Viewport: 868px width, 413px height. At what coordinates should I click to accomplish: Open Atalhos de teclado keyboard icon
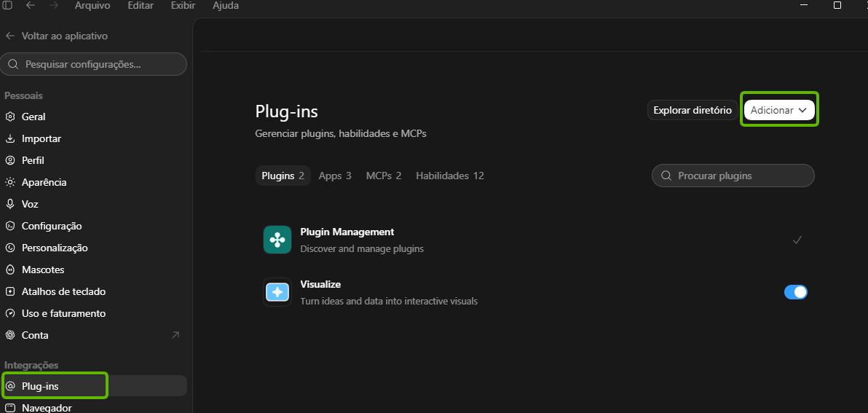(x=10, y=291)
